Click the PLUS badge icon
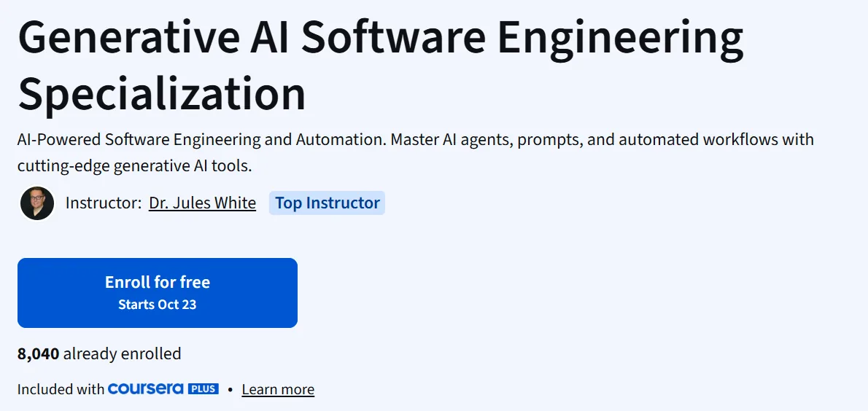The width and height of the screenshot is (868, 411). point(204,389)
